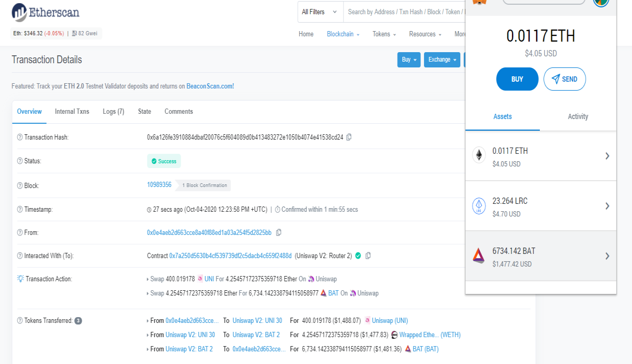The height and width of the screenshot is (364, 632).
Task: Open Uniswap V2: UNI 30 recipient link first row
Action: [x=258, y=320]
